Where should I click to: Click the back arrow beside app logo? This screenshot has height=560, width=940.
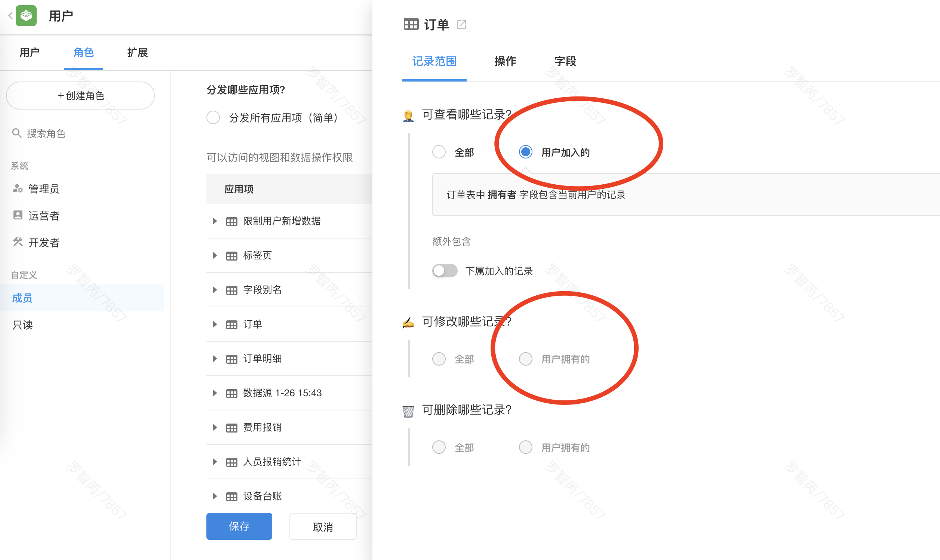(10, 16)
